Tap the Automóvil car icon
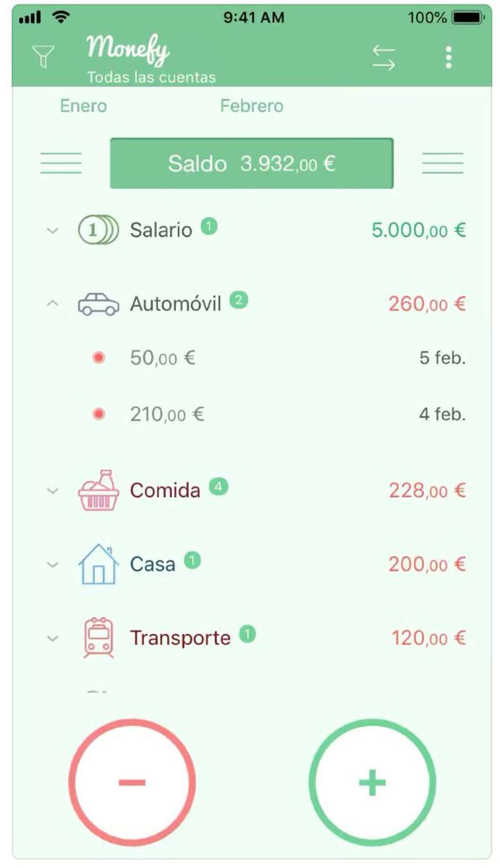500x868 pixels. click(98, 304)
